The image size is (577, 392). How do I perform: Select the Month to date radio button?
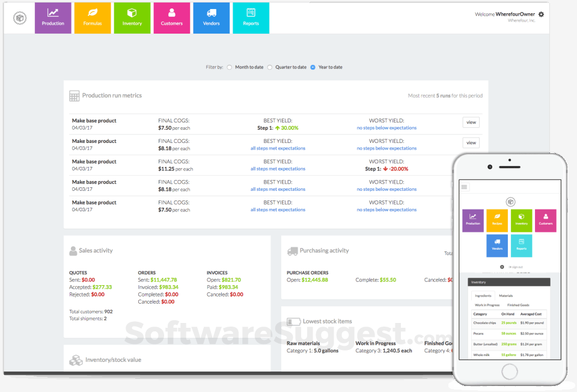click(229, 68)
